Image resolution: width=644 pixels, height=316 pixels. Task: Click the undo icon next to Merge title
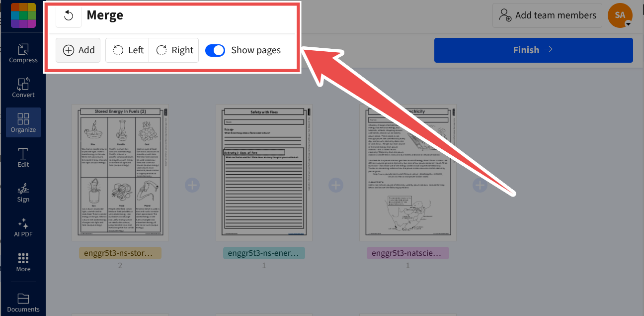[68, 15]
